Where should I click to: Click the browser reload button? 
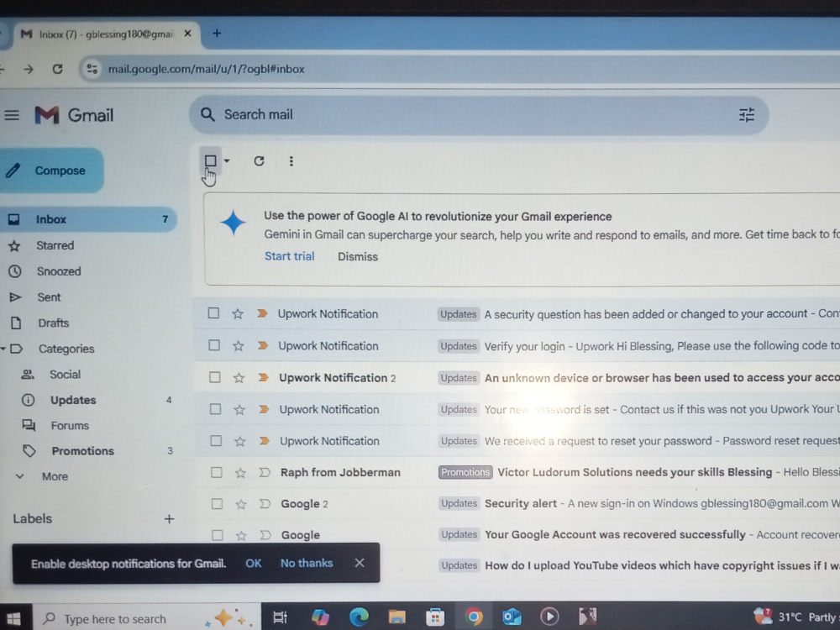pyautogui.click(x=58, y=69)
